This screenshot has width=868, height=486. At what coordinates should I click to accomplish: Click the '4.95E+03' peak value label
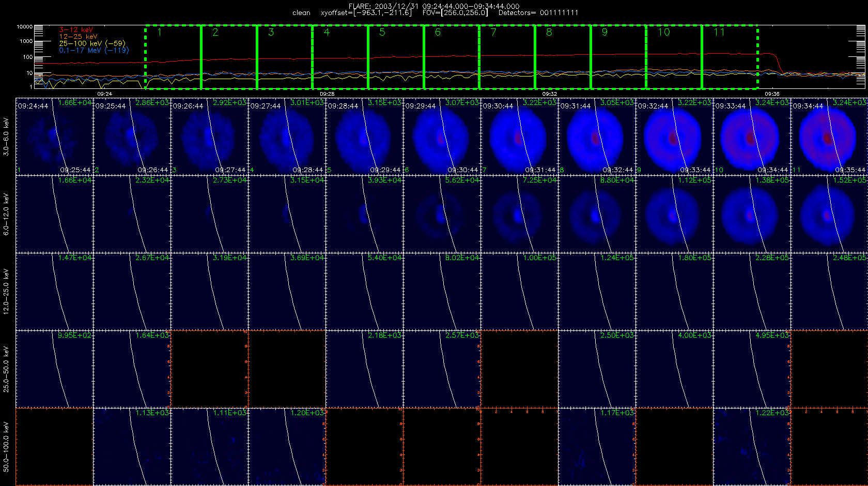point(772,336)
